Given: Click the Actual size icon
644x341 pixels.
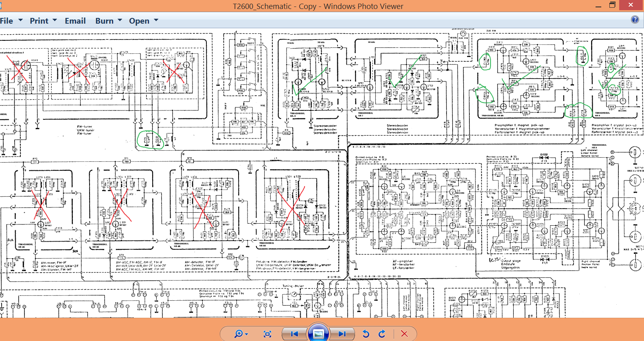Looking at the screenshot, I should (x=267, y=334).
